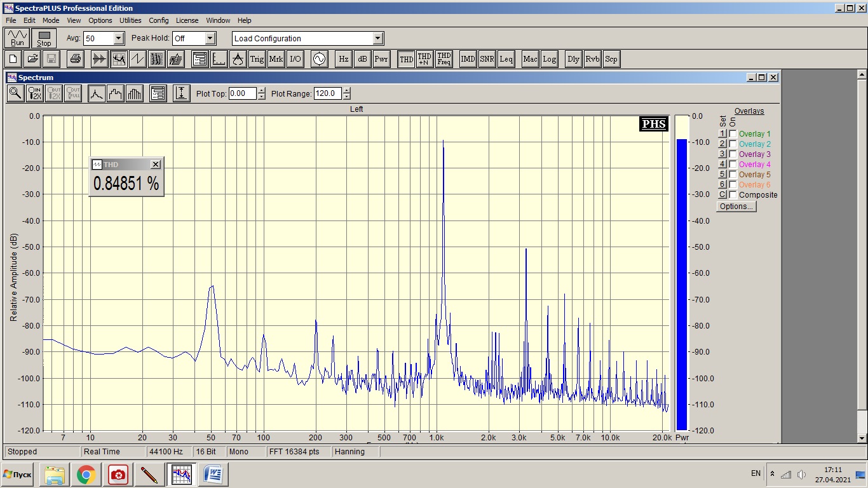868x488 pixels.
Task: Enable the Overlay 1 checkbox
Action: [x=733, y=134]
